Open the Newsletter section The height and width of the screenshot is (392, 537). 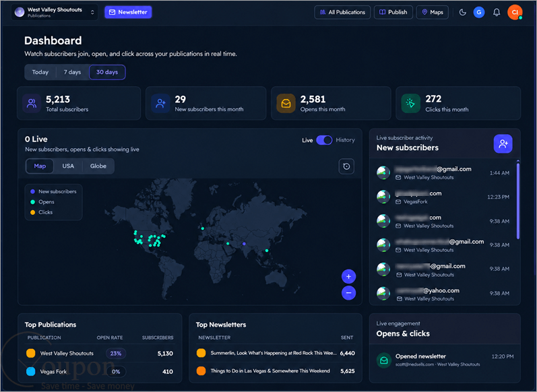pos(128,12)
